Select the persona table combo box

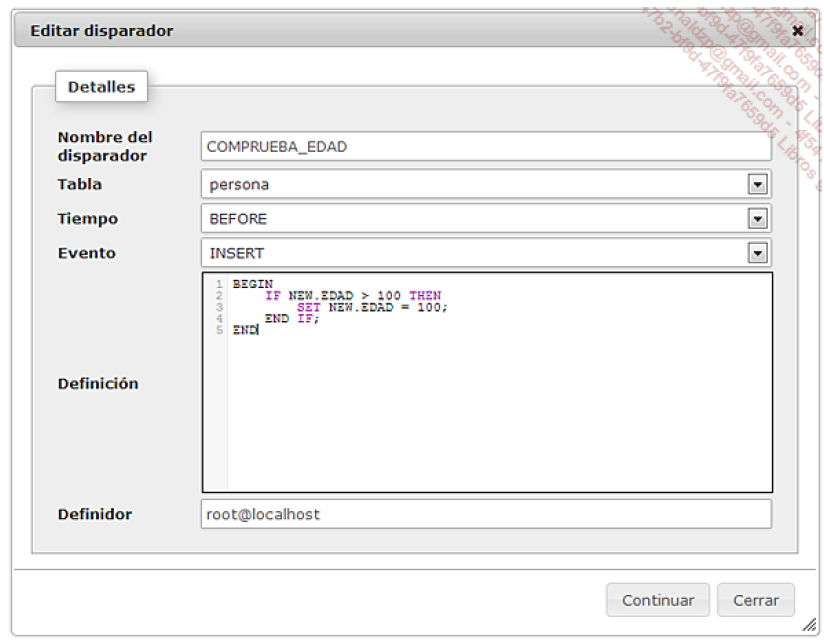[x=450, y=184]
